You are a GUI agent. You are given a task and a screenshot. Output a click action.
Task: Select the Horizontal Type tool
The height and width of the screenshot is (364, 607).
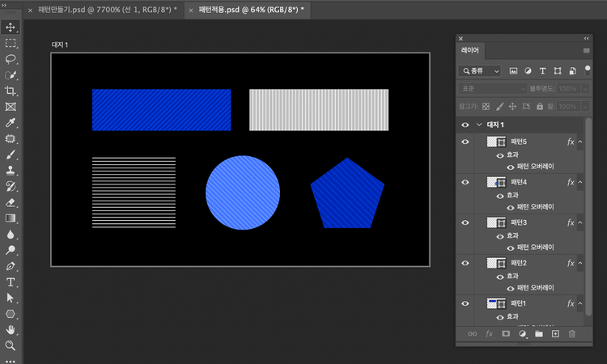click(11, 282)
